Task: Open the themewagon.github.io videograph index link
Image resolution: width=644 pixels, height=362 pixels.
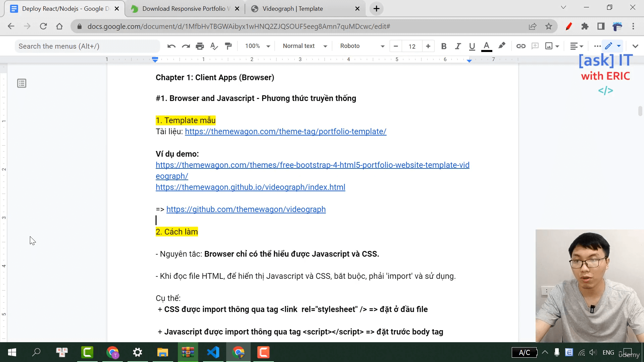Action: (x=250, y=187)
